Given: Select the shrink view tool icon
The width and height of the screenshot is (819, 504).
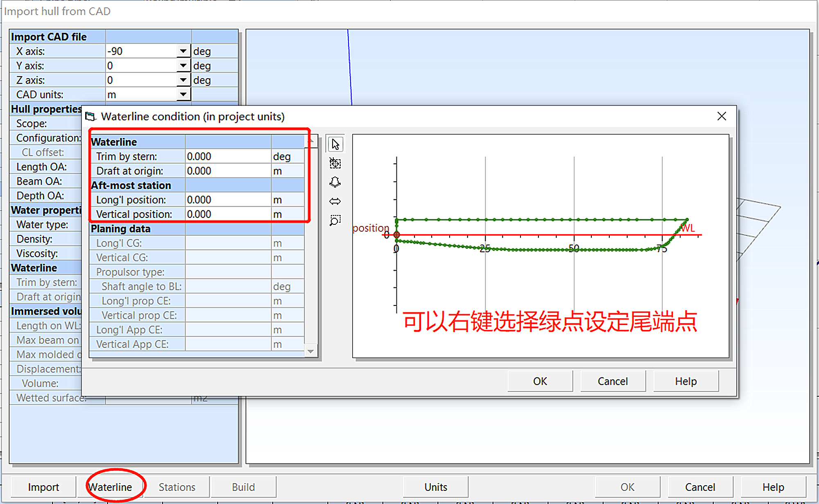Looking at the screenshot, I should (335, 182).
